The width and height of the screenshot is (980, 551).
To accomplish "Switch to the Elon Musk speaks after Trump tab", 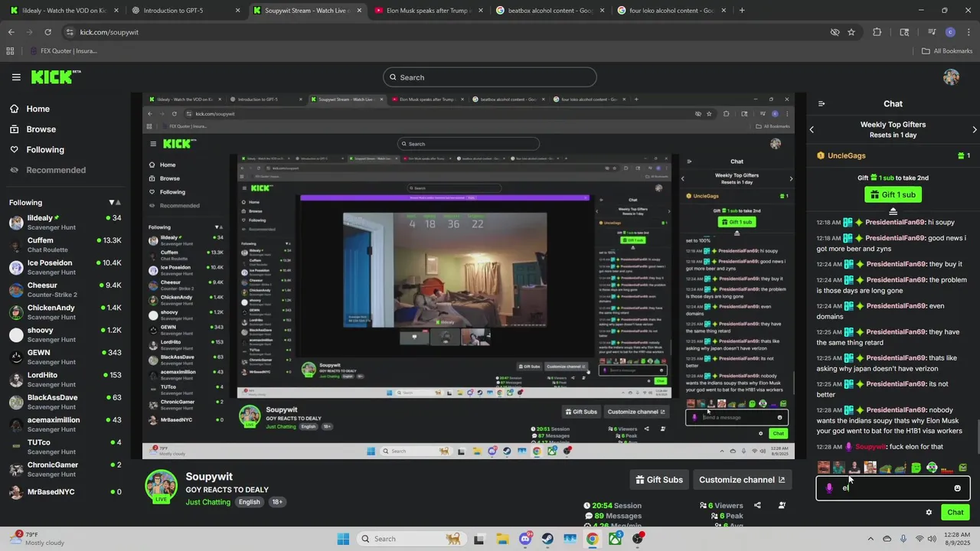I will (429, 11).
